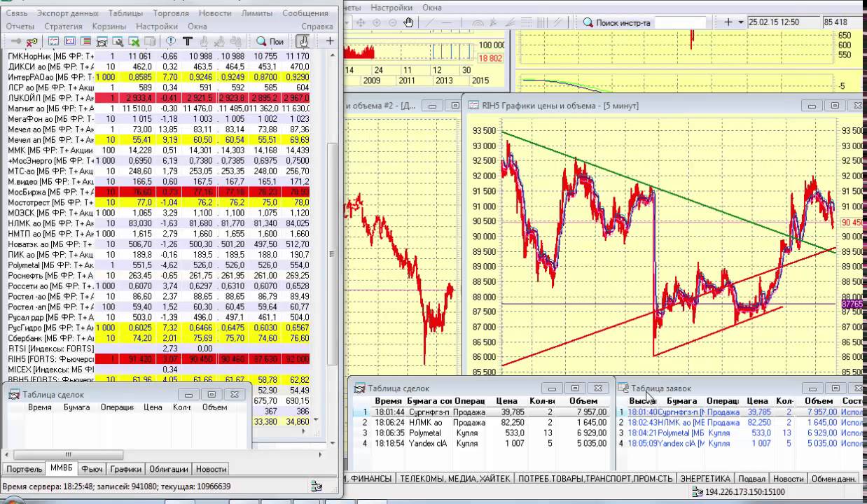Image resolution: width=867 pixels, height=504 pixels.
Task: Select the 'Polymetal' row in quotes table
Action: click(x=158, y=265)
